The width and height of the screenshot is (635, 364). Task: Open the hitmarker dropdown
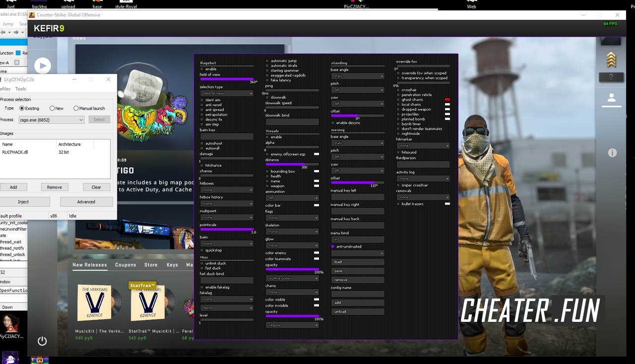click(423, 146)
